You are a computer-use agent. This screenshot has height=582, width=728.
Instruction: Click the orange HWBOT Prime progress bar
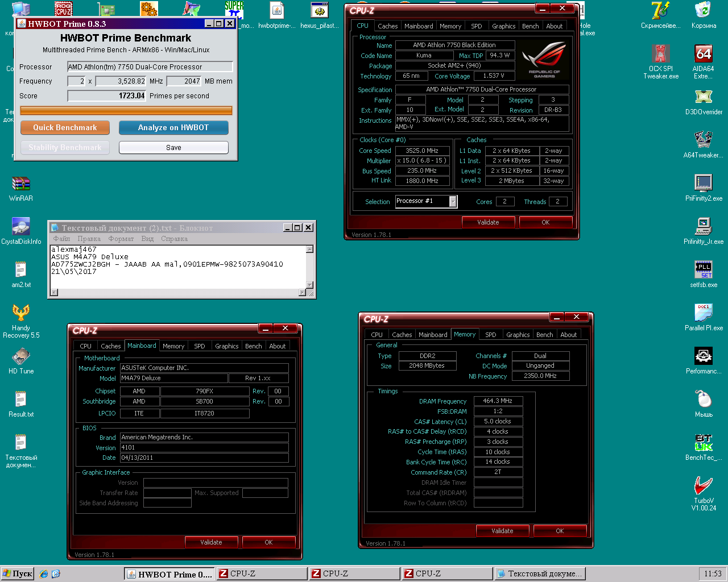pos(126,110)
